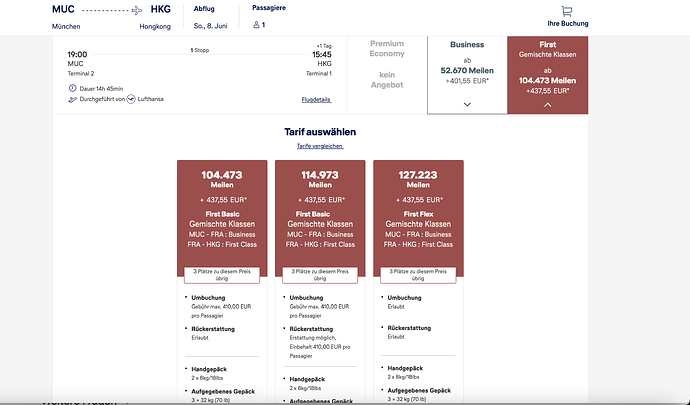Click the Lufthansa crane logo
This screenshot has height=405, width=690.
click(x=131, y=99)
